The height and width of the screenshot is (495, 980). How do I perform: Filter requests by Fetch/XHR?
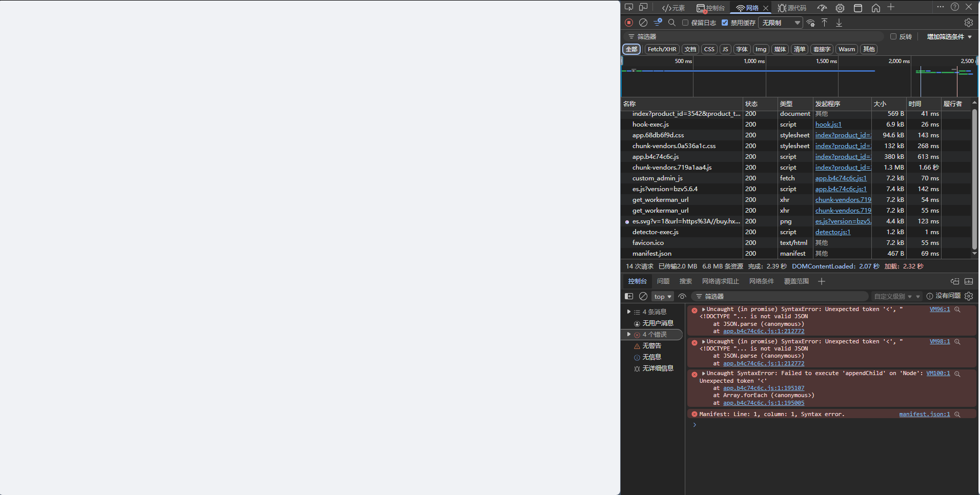[x=662, y=49]
